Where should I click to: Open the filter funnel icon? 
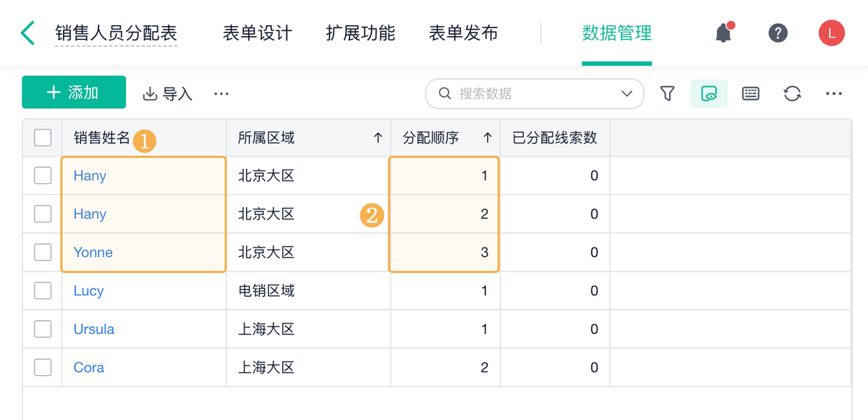click(x=668, y=93)
